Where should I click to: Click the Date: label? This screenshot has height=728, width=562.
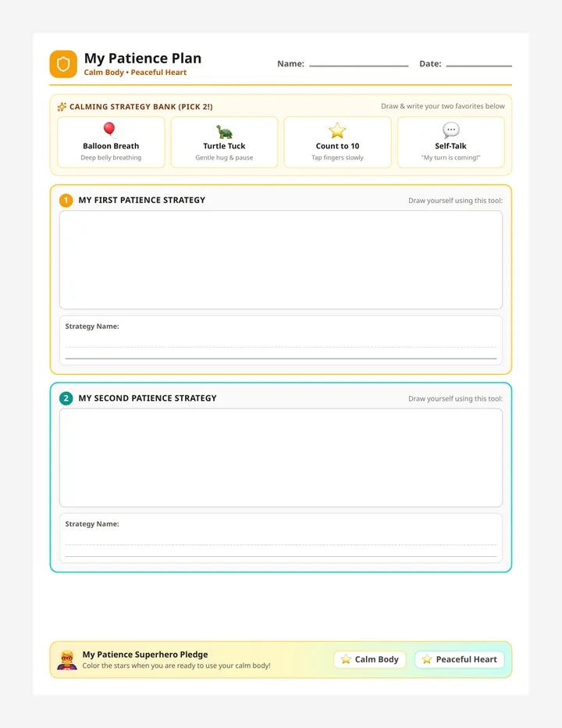tap(430, 64)
